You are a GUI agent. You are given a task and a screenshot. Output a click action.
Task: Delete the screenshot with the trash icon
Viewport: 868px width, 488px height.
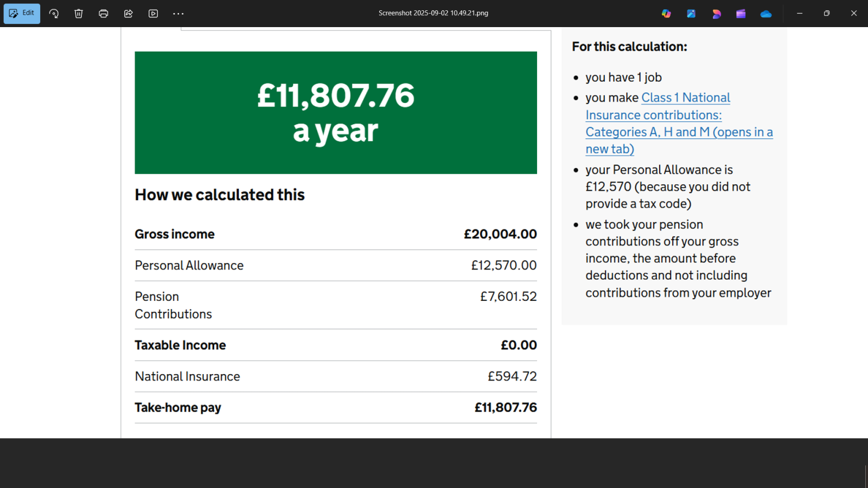point(79,14)
